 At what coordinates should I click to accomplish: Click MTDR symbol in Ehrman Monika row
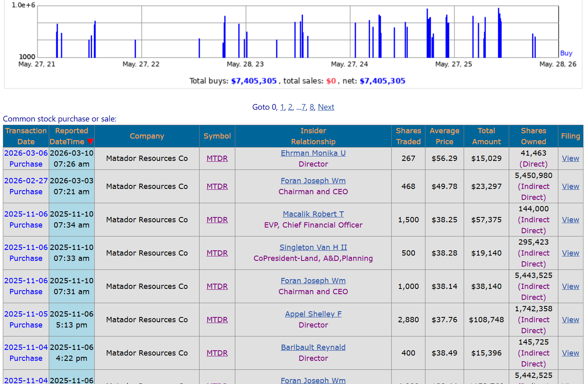point(217,158)
